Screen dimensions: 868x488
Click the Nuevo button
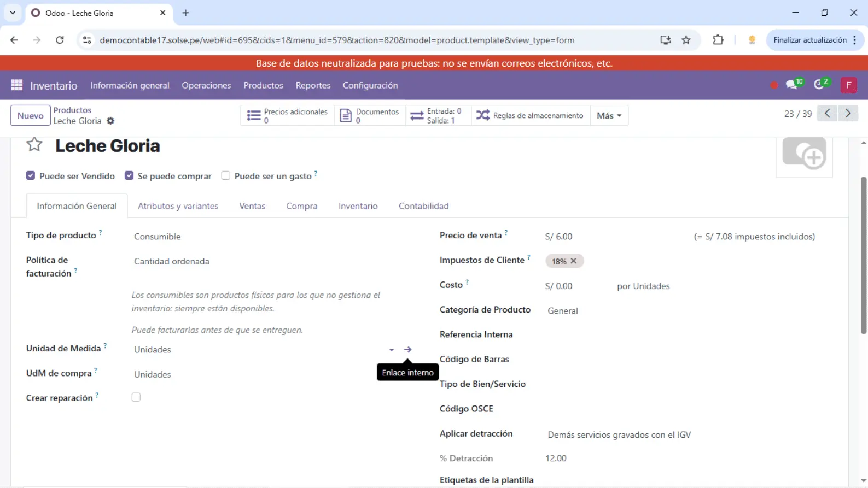tap(30, 116)
